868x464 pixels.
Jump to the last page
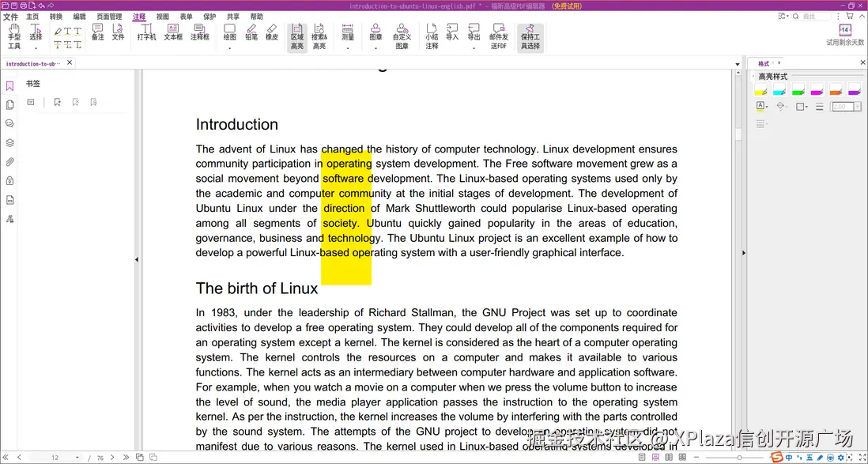126,458
